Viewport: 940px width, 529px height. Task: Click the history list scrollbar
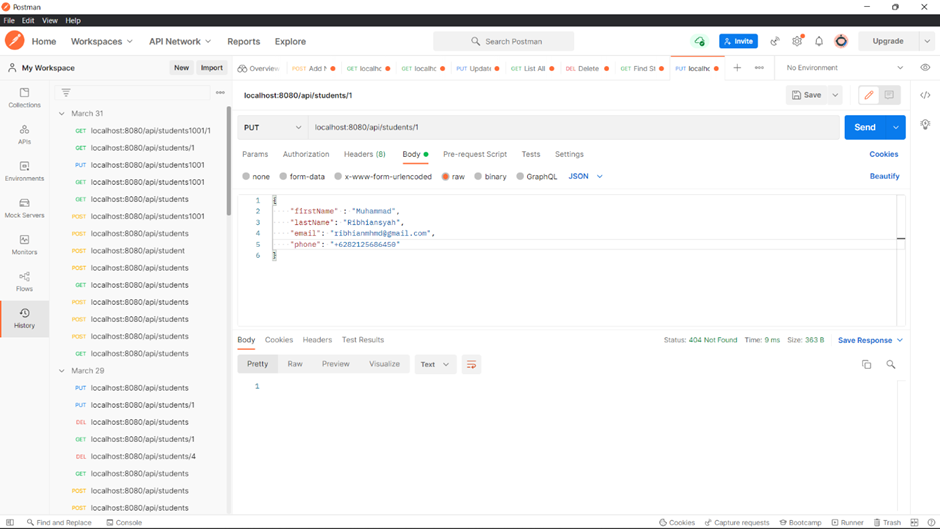[228, 161]
